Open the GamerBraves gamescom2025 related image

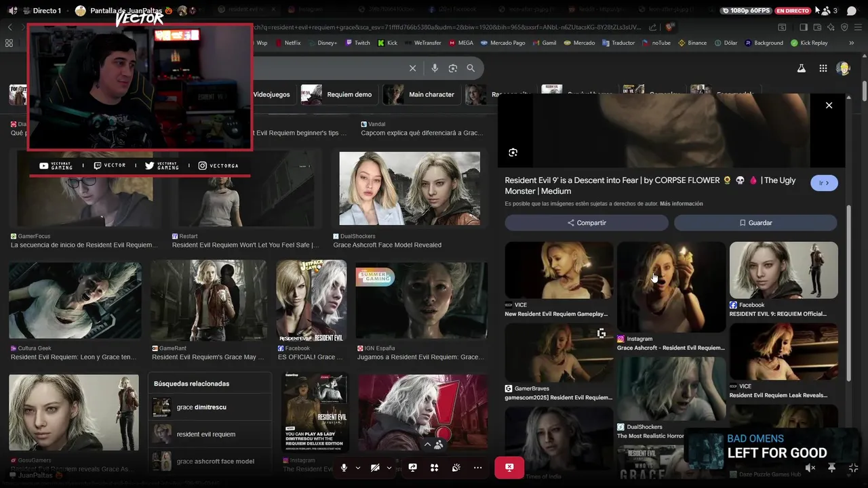click(559, 352)
